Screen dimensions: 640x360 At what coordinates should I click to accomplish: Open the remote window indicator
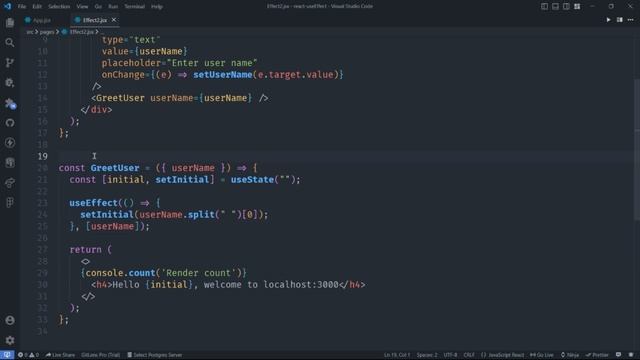tap(7, 355)
